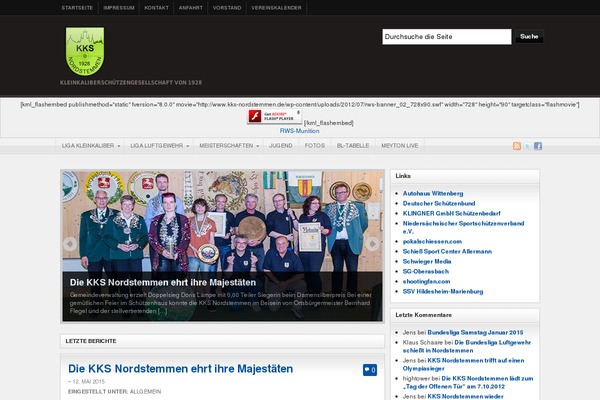Click the KKS Nordstemmen shield logo
Screen dimensions: 600x400
click(x=85, y=51)
